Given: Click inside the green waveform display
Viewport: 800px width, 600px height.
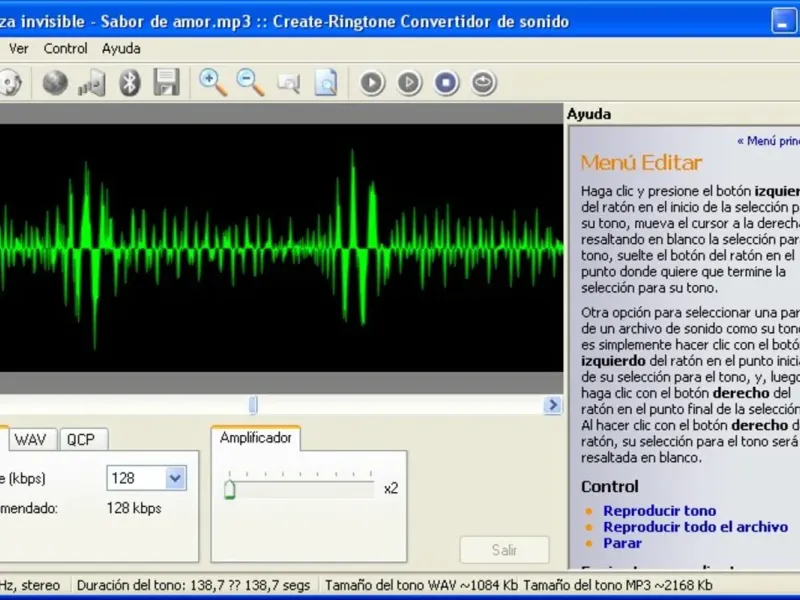Looking at the screenshot, I should coord(281,248).
